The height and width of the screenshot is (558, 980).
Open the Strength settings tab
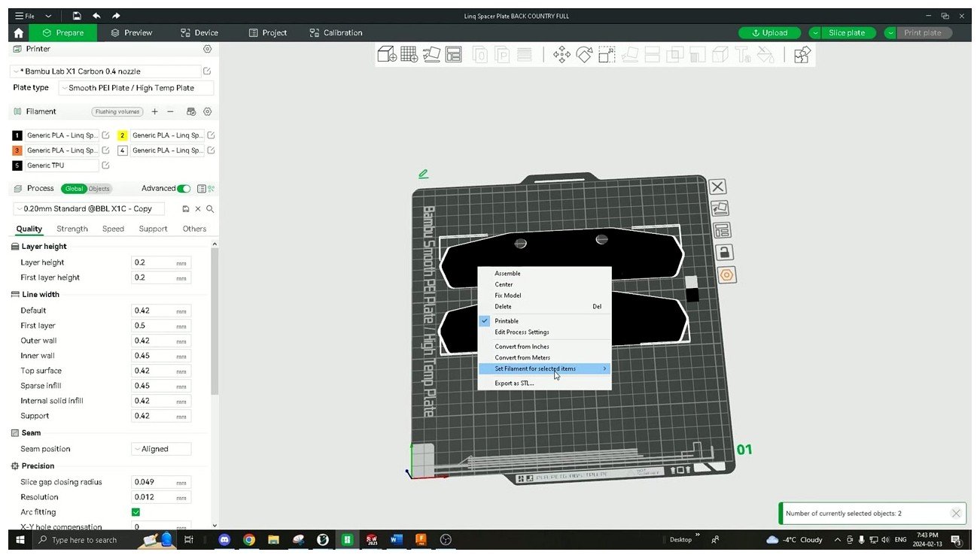[72, 229]
